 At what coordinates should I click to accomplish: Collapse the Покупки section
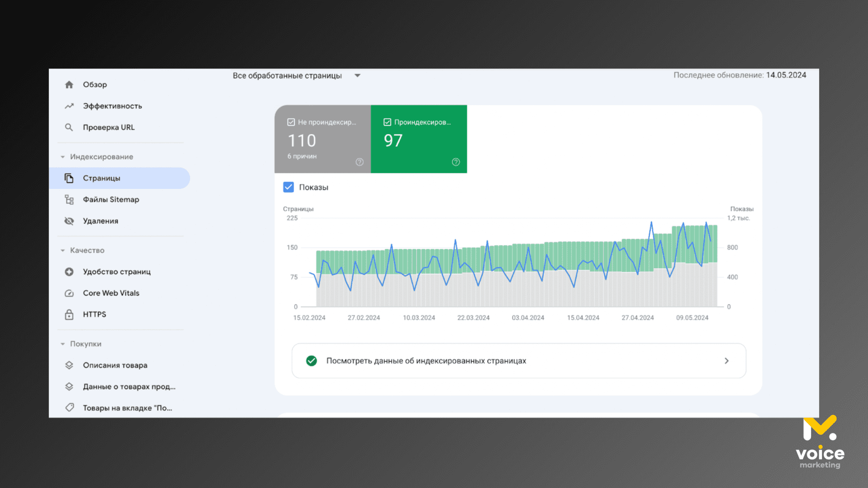click(63, 344)
